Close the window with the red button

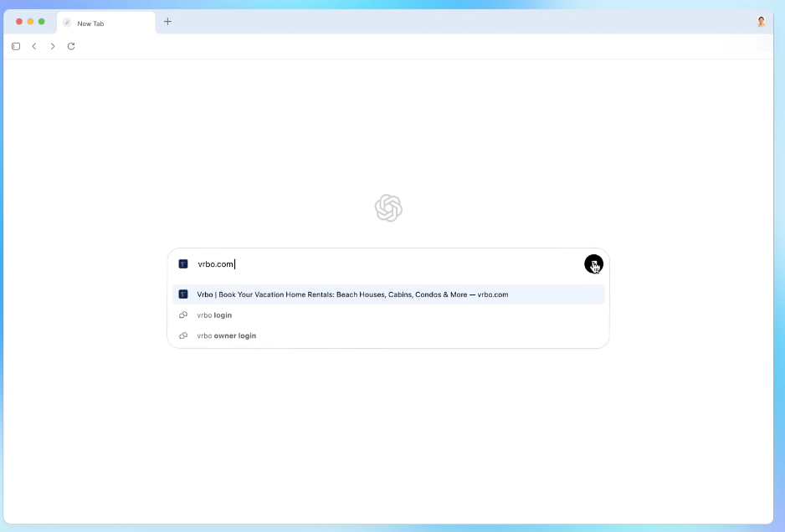coord(19,22)
